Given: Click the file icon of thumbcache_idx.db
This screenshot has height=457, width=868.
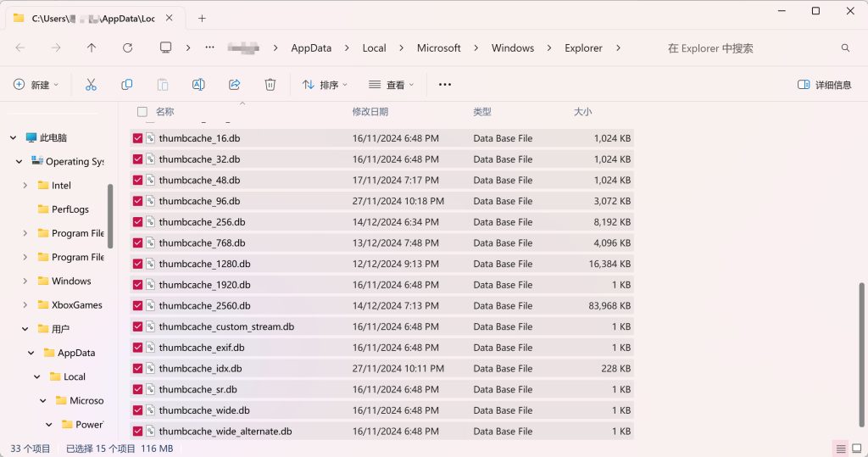Looking at the screenshot, I should 151,368.
